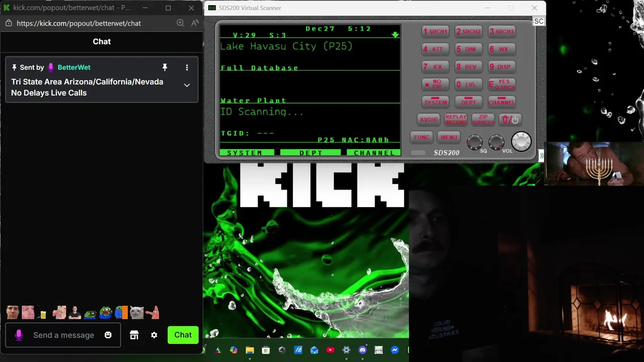Image resolution: width=644 pixels, height=362 pixels.
Task: Open File Explorer from taskbar
Action: click(250, 350)
